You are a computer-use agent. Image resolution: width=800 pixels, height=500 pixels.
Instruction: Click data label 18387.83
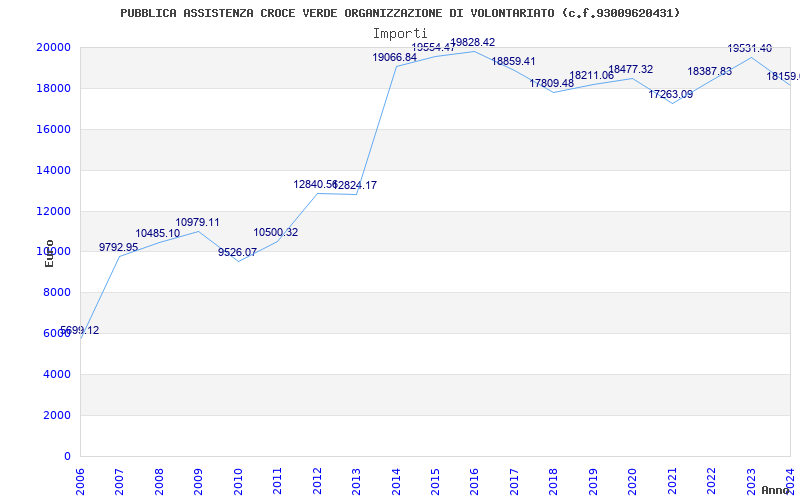pyautogui.click(x=710, y=71)
